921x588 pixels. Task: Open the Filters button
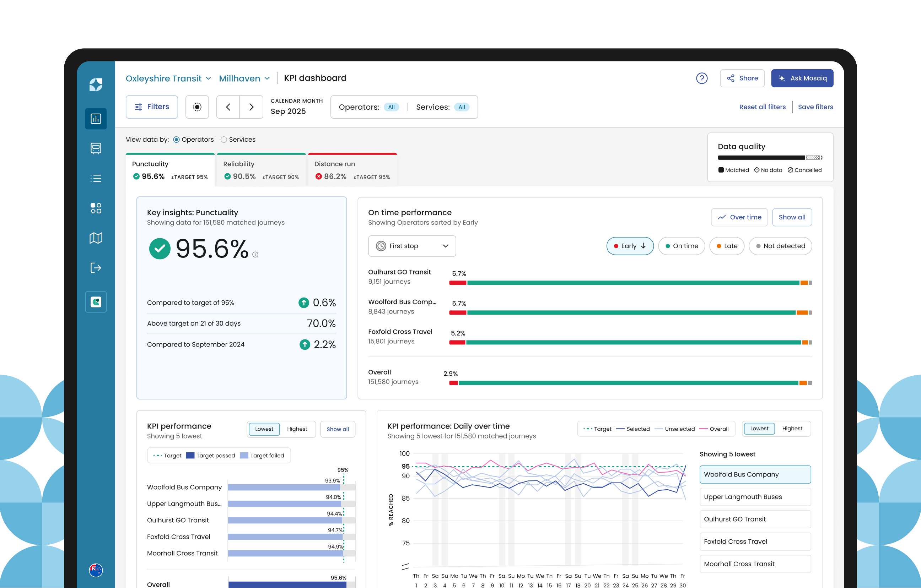coord(152,107)
